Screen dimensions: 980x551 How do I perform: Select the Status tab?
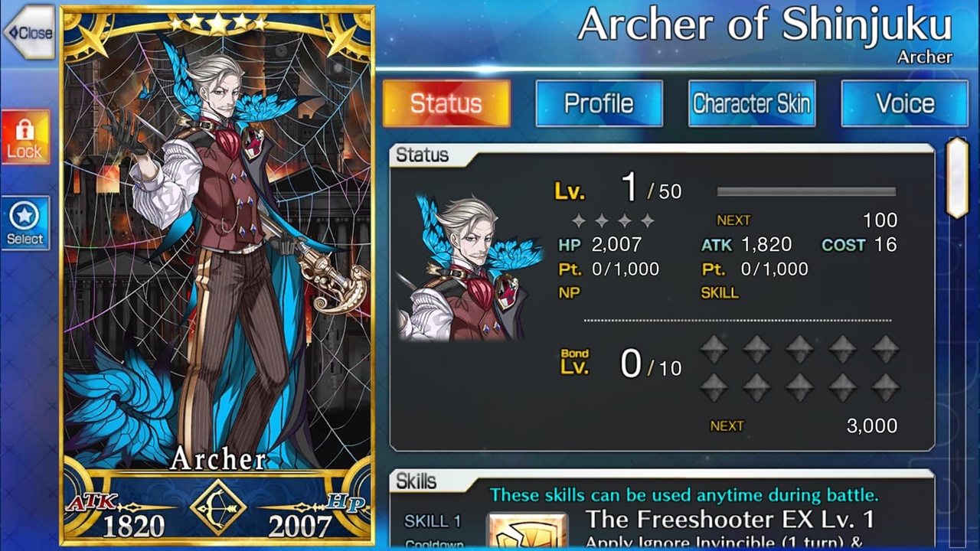pyautogui.click(x=446, y=103)
